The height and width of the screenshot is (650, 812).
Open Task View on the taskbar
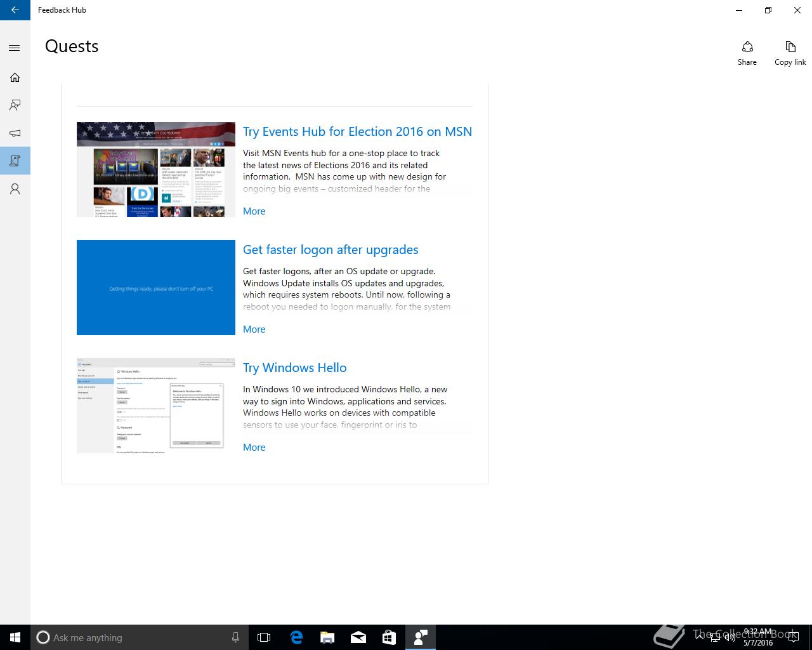click(x=264, y=637)
